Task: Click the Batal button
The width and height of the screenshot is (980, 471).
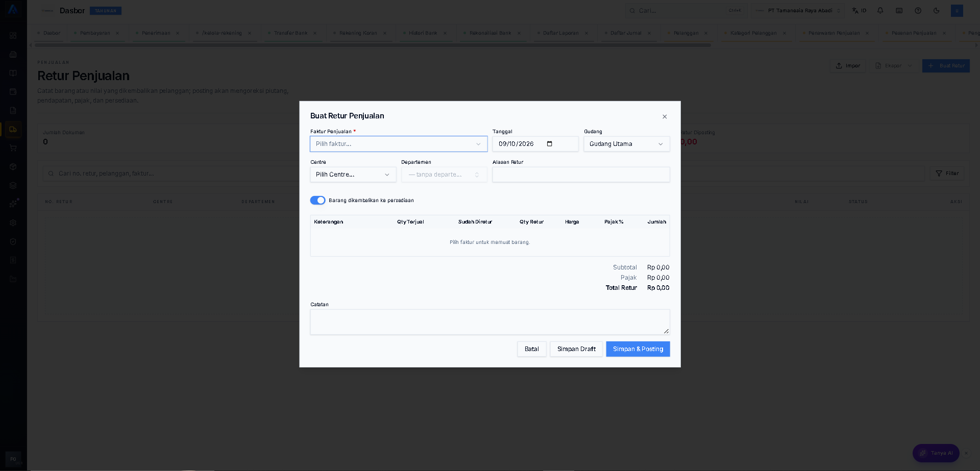Action: point(532,349)
